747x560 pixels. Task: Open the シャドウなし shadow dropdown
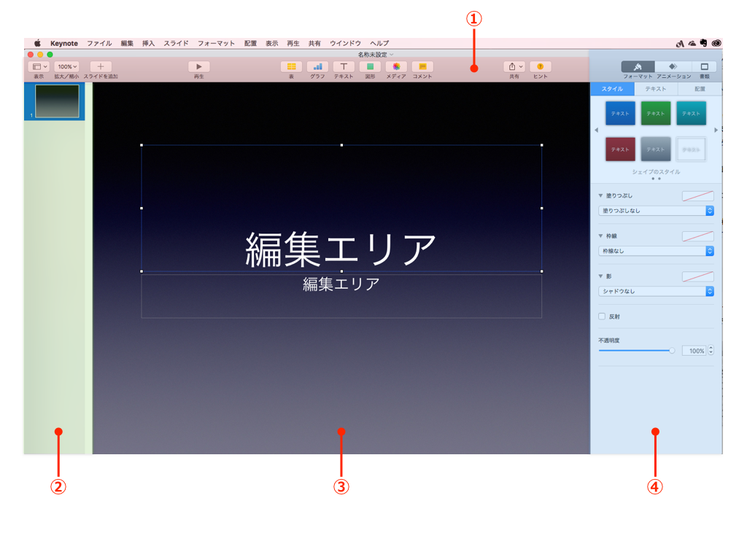(x=654, y=291)
